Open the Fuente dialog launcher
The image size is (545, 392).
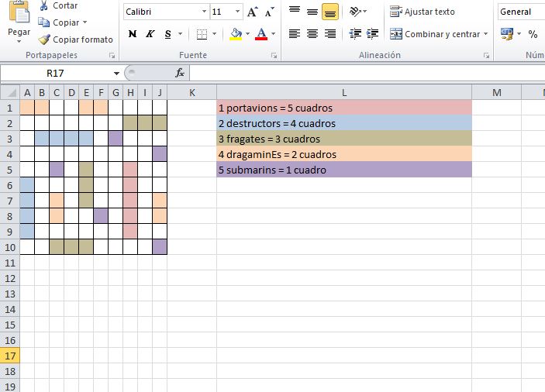(x=274, y=56)
